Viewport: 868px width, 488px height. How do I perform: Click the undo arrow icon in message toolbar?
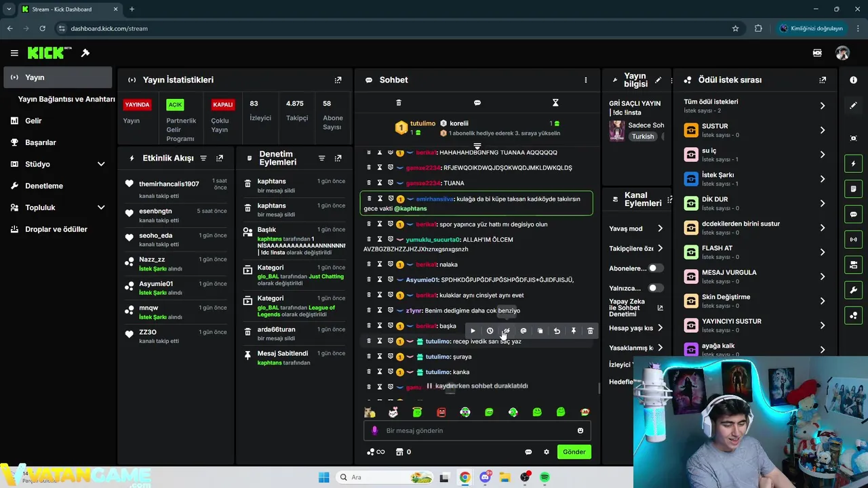(x=557, y=331)
